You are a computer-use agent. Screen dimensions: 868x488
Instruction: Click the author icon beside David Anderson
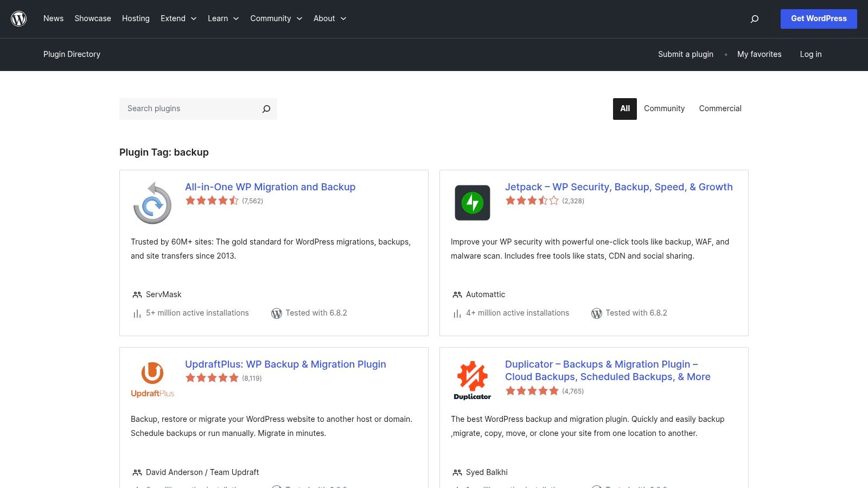pos(137,473)
